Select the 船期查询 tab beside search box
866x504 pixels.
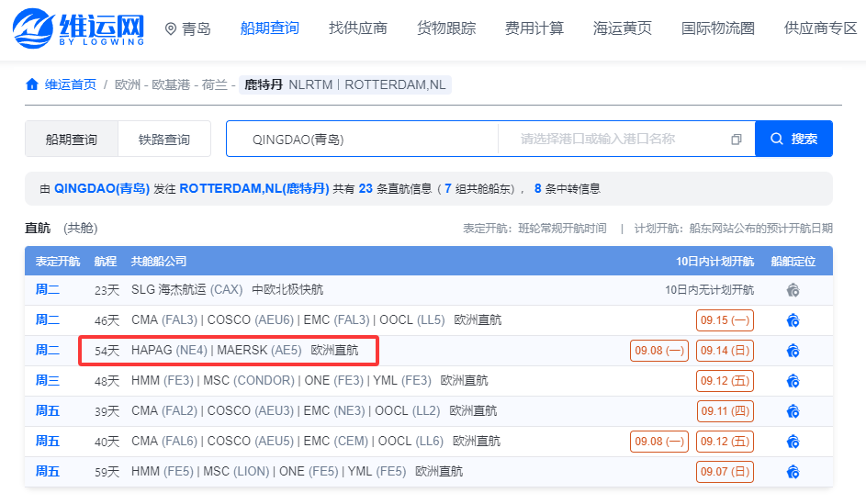point(72,140)
